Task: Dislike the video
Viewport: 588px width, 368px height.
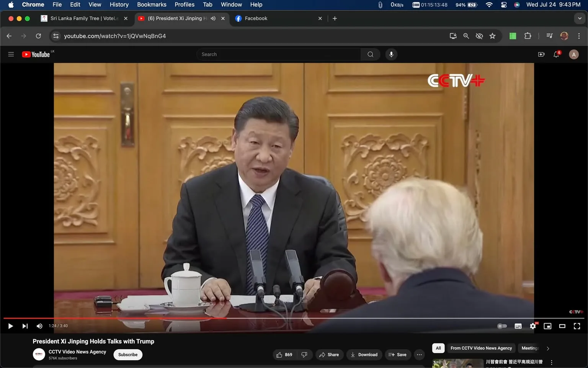Action: [x=304, y=355]
